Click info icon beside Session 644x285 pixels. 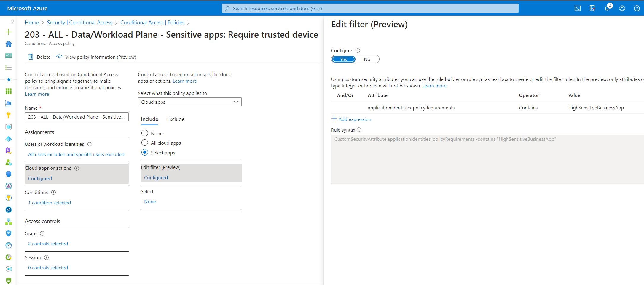[46, 258]
